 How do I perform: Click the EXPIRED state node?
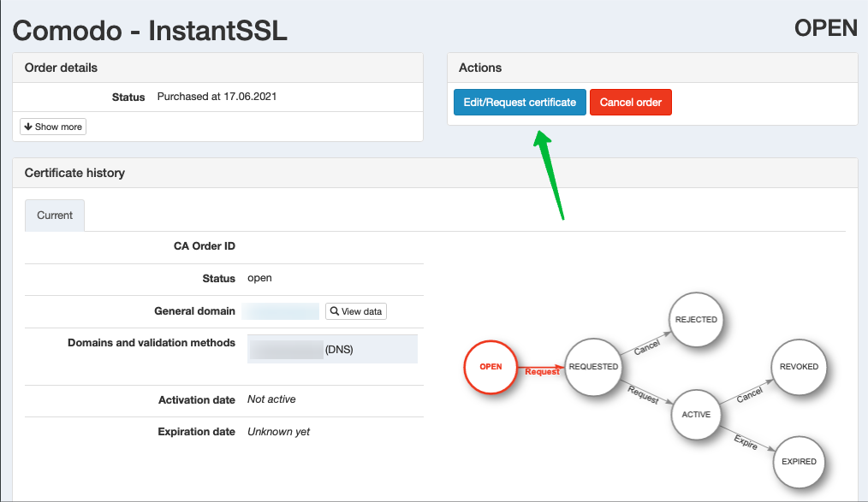tap(799, 462)
